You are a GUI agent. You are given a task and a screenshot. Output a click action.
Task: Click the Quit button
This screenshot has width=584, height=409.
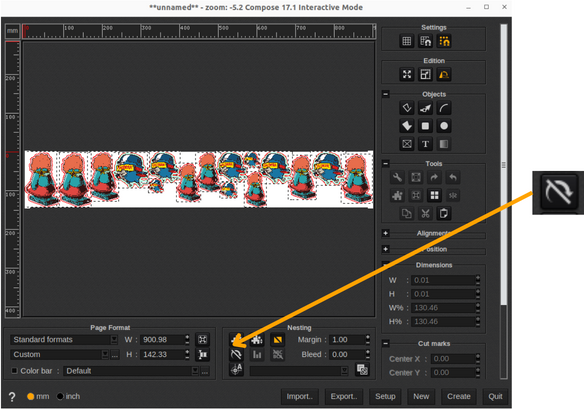point(495,396)
